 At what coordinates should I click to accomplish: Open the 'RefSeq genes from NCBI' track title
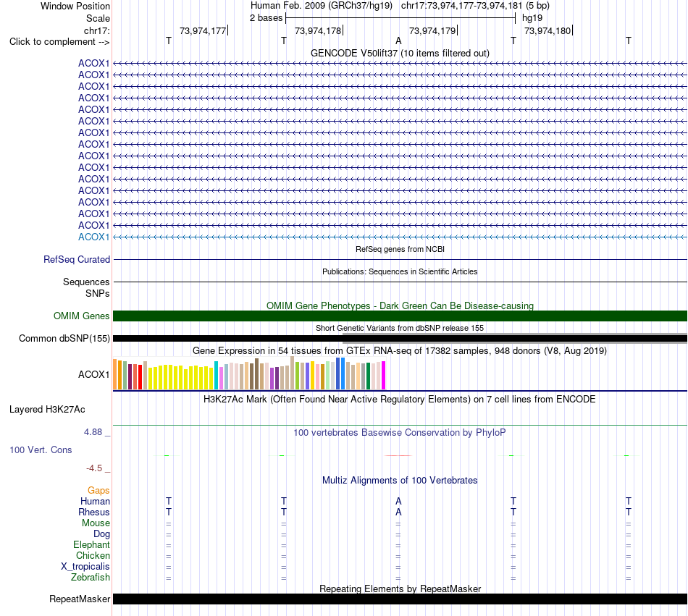(400, 249)
